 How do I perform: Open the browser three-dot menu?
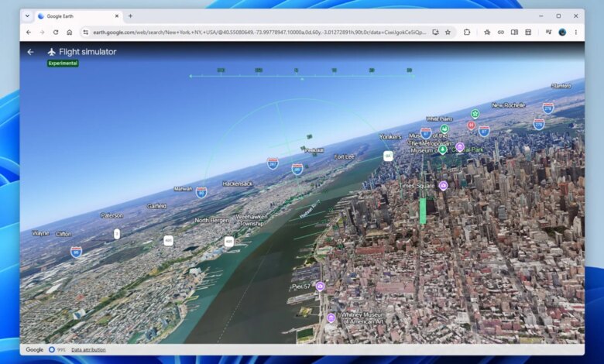point(576,33)
